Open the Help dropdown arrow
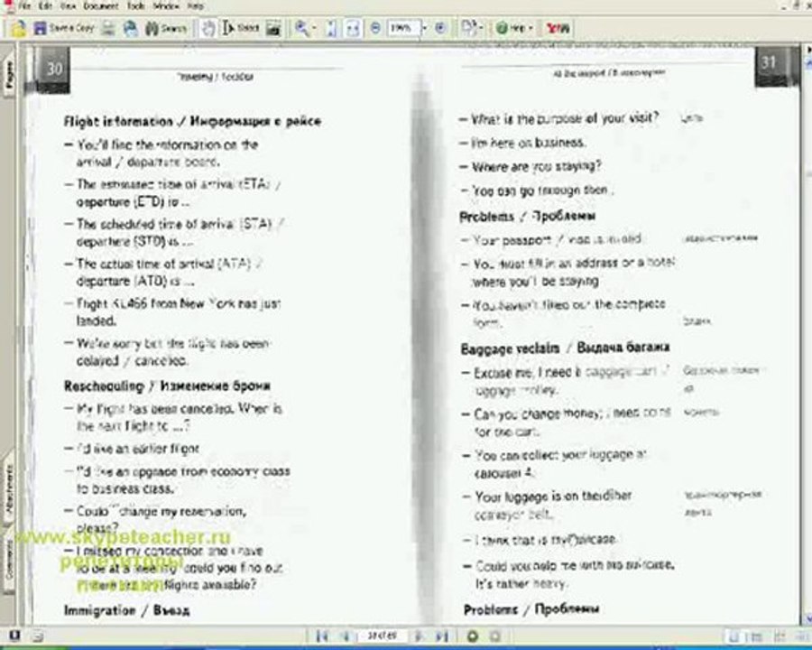 [x=531, y=28]
